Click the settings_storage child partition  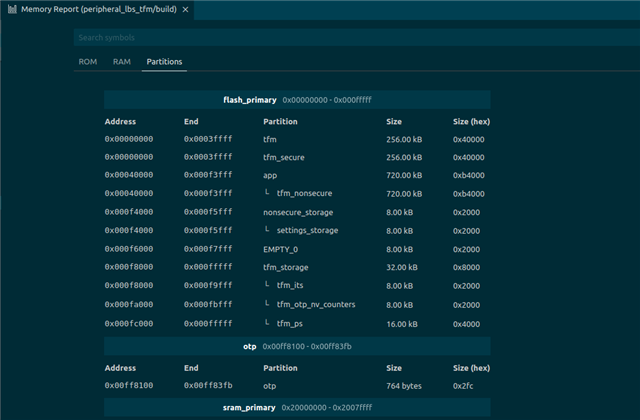[306, 230]
